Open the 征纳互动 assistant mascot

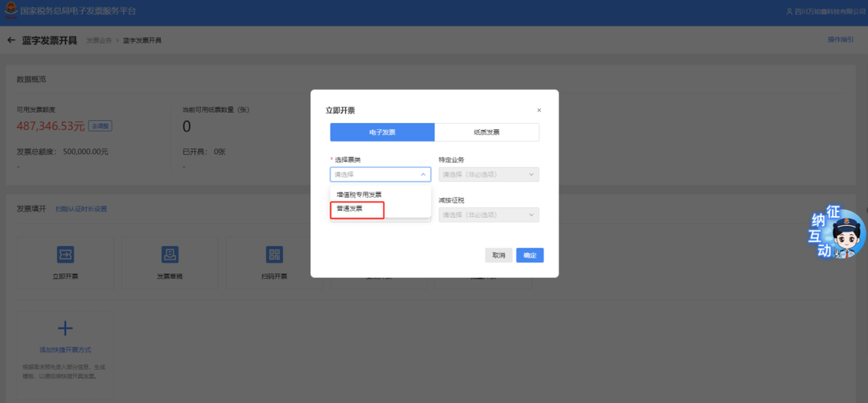point(836,232)
